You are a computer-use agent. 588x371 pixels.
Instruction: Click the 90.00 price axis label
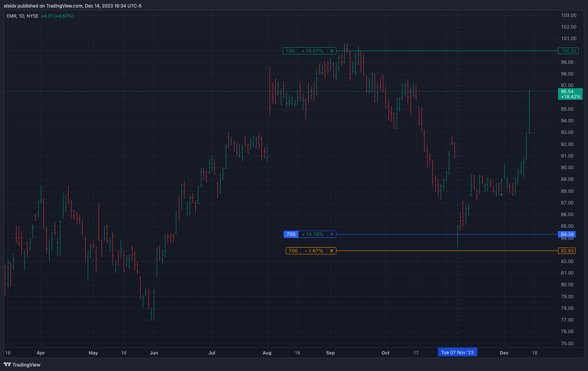(x=567, y=168)
